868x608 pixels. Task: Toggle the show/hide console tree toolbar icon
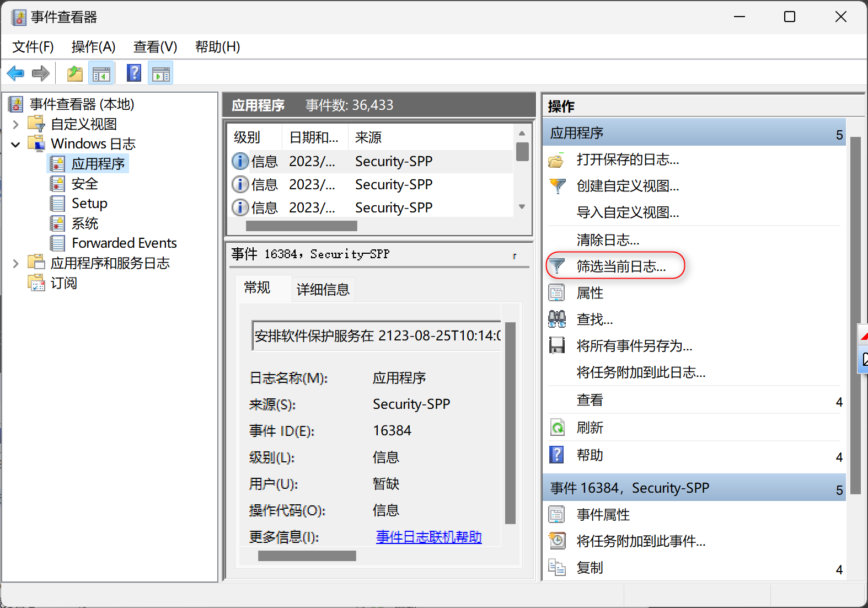pos(101,73)
